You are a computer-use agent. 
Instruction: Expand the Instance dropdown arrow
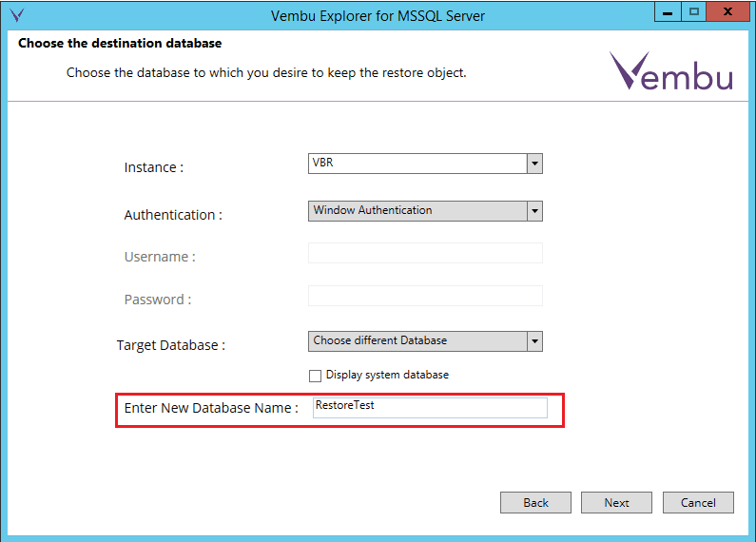tap(534, 164)
